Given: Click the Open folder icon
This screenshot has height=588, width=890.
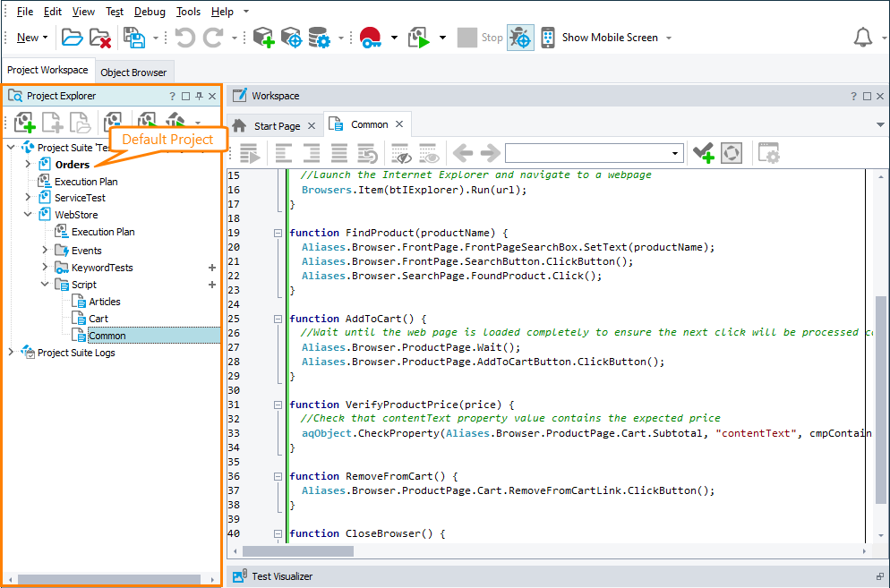Looking at the screenshot, I should click(x=72, y=38).
